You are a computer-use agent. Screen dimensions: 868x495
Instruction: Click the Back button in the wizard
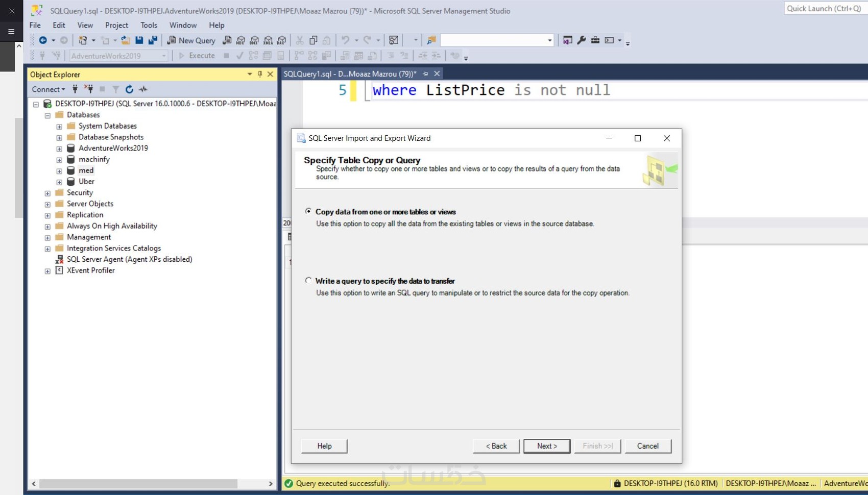point(496,446)
